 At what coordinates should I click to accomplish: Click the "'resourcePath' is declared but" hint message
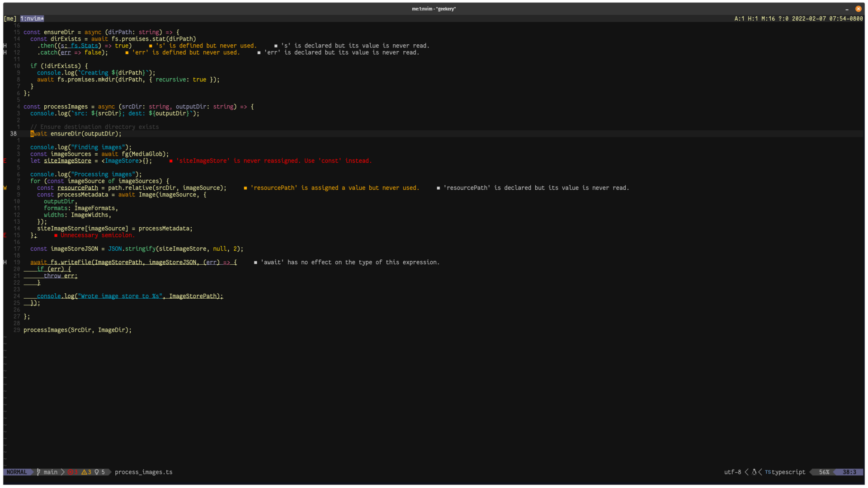pyautogui.click(x=536, y=188)
